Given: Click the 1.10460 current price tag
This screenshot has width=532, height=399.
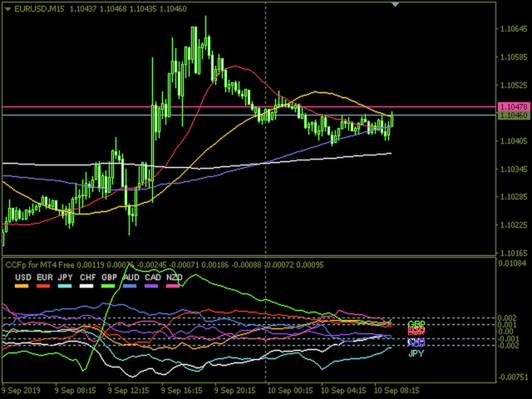Looking at the screenshot, I should point(512,116).
